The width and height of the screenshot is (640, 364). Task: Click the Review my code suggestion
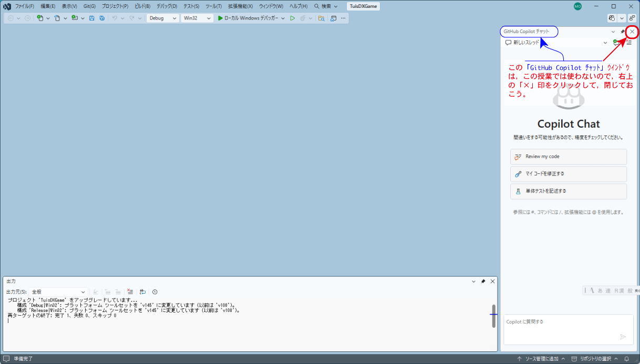tap(568, 157)
